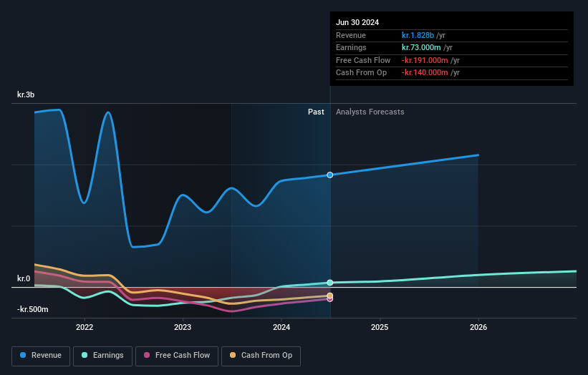
Task: Click the 2022 x-axis label
Action: (x=85, y=328)
